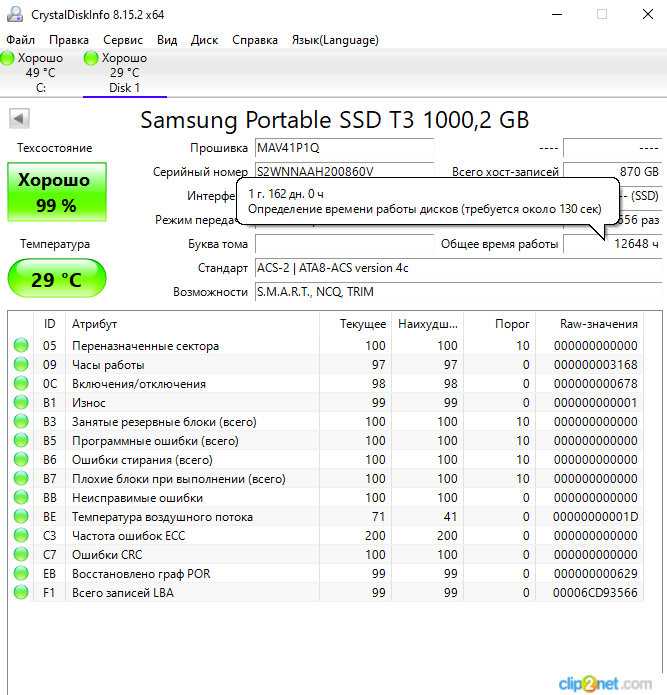Click status icon of attribute B6 row
Image resolution: width=667 pixels, height=695 pixels.
21,459
